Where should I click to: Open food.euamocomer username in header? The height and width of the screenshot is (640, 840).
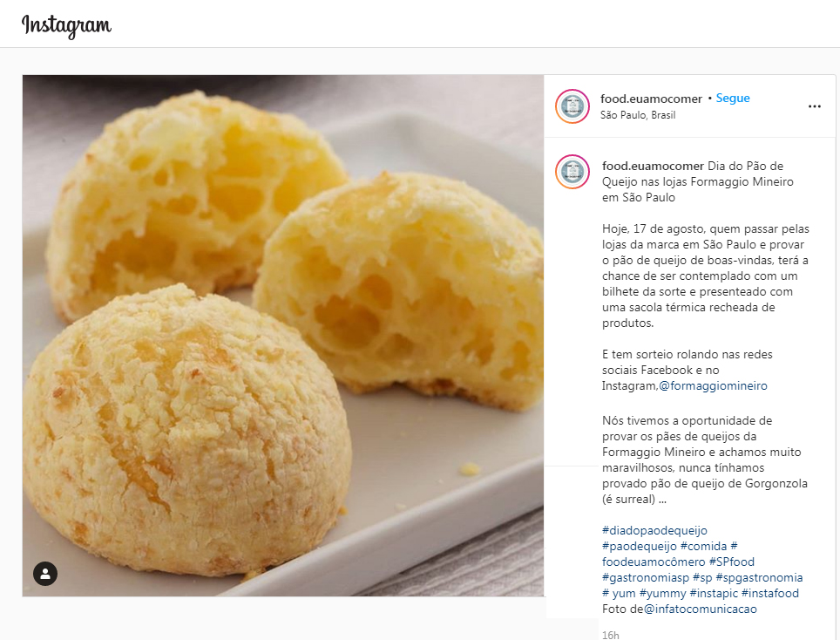[651, 99]
